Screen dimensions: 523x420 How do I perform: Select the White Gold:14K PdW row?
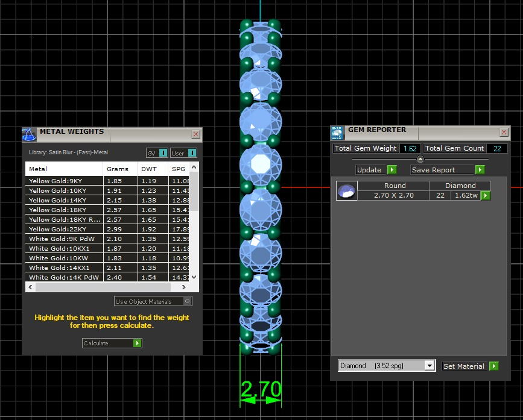point(107,277)
